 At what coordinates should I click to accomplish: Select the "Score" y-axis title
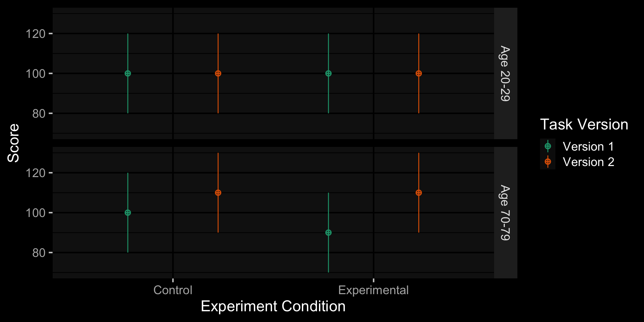pos(13,143)
